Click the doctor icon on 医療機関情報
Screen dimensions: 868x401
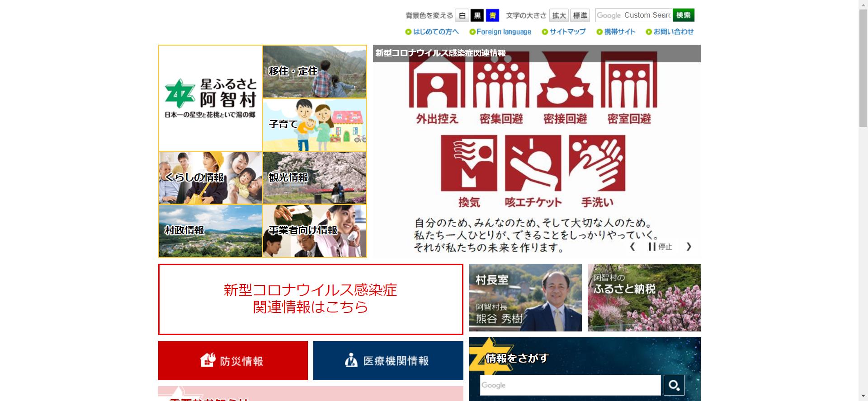(351, 360)
